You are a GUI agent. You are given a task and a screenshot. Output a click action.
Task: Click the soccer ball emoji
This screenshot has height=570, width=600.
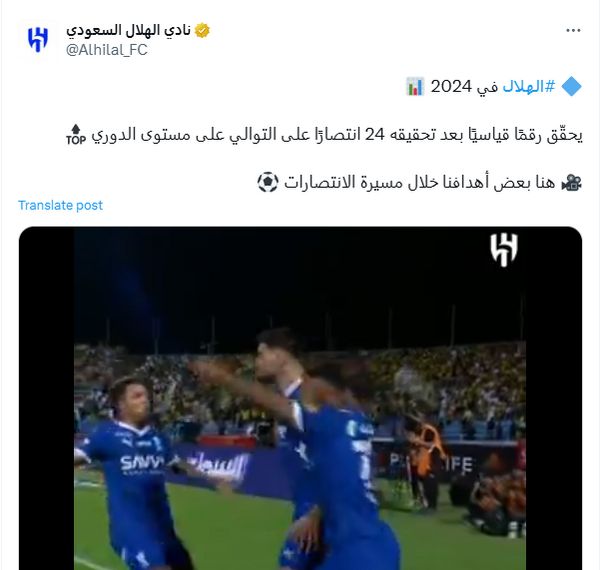[x=267, y=182]
